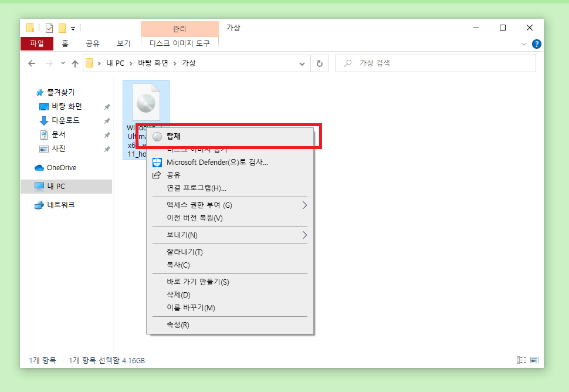This screenshot has height=392, width=569.
Task: Open 연결 프로그램(H) menu entry
Action: (x=230, y=188)
